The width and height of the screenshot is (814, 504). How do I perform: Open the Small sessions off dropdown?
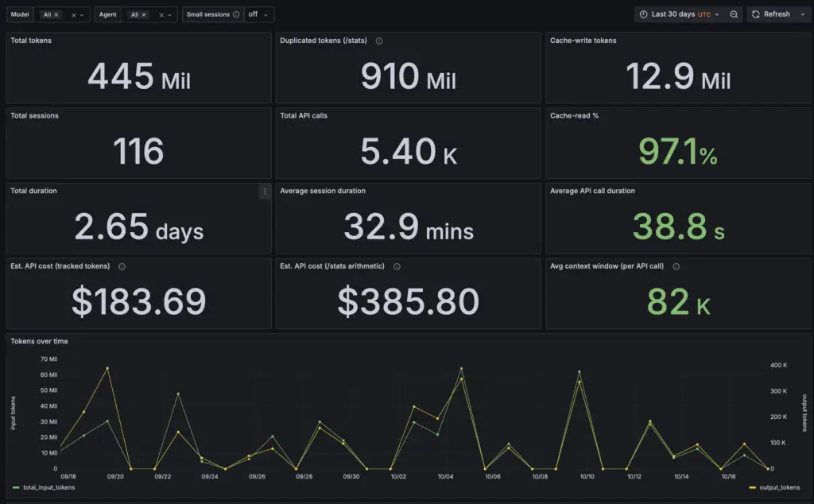[258, 14]
